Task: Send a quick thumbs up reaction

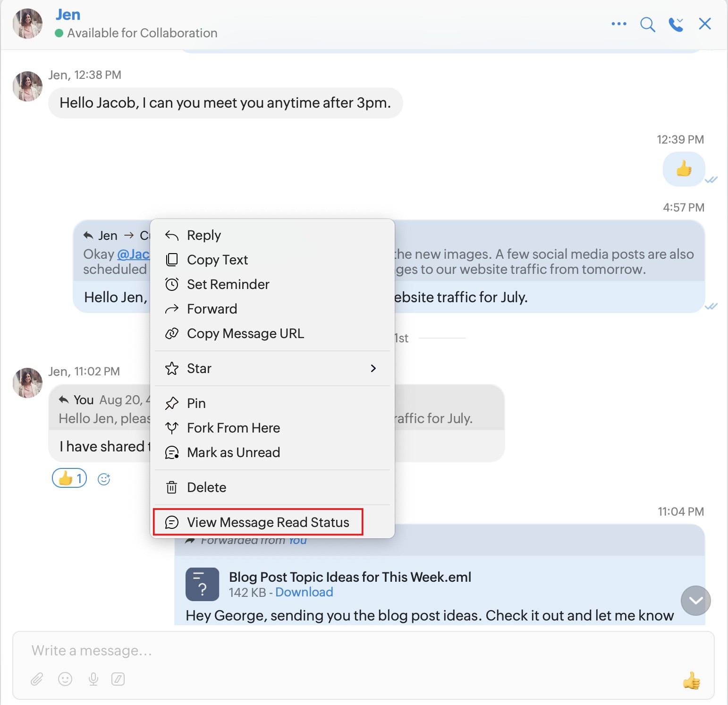Action: pyautogui.click(x=691, y=680)
